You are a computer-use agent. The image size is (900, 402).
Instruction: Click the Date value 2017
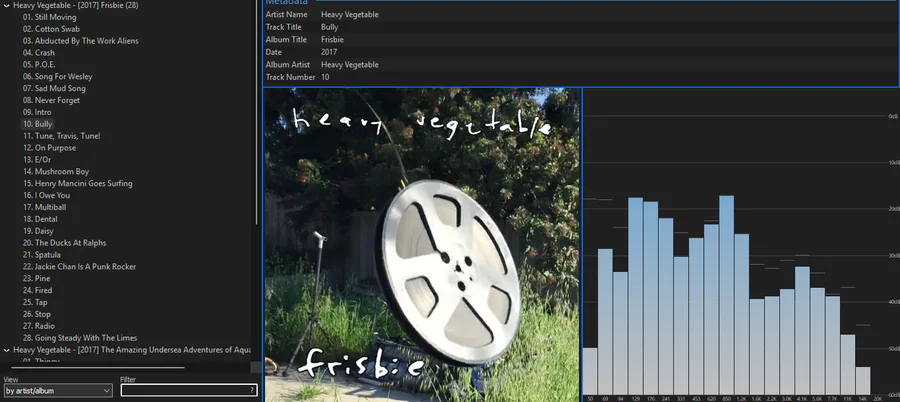(329, 52)
